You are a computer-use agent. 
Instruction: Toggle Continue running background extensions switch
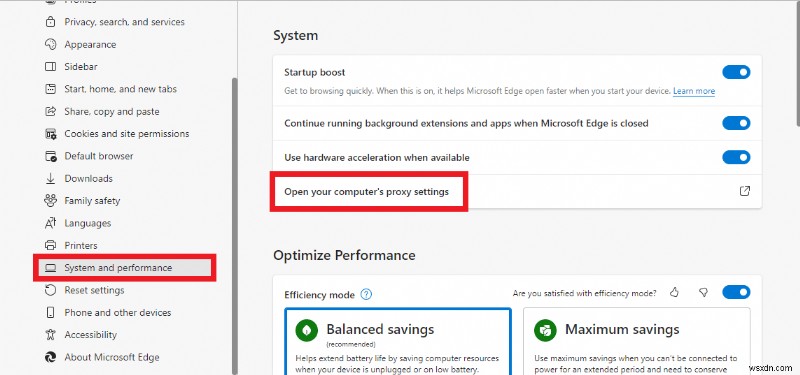tap(736, 123)
